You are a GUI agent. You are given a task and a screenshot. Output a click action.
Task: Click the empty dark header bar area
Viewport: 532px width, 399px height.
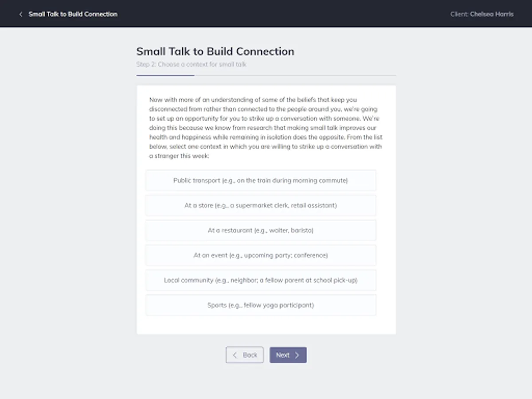284,14
